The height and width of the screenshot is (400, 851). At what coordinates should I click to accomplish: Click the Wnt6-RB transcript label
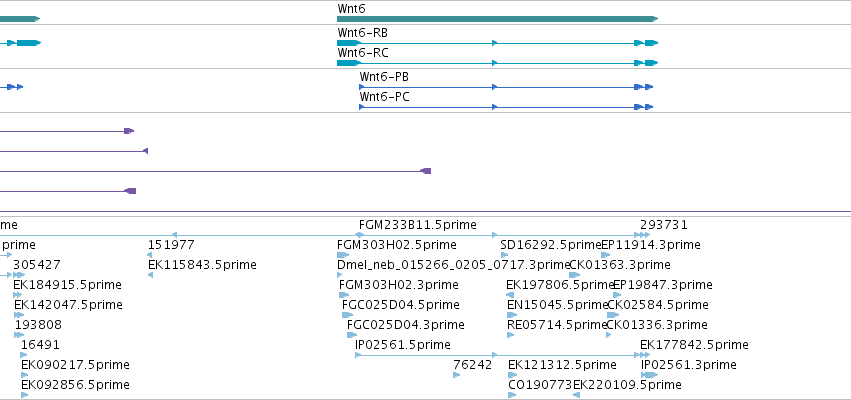coord(363,33)
